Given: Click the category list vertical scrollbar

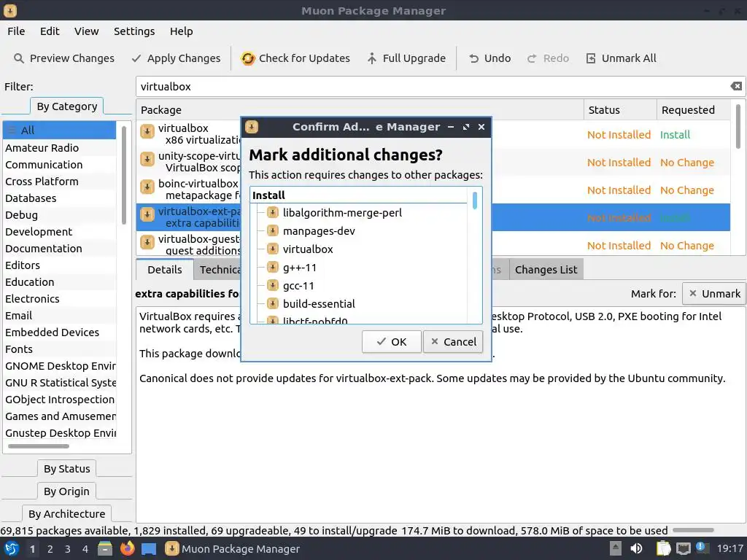Looking at the screenshot, I should [123, 175].
